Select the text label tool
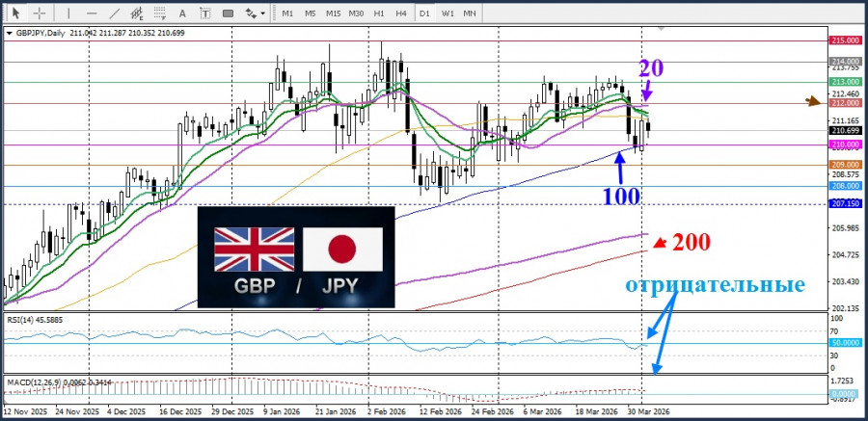 point(205,13)
